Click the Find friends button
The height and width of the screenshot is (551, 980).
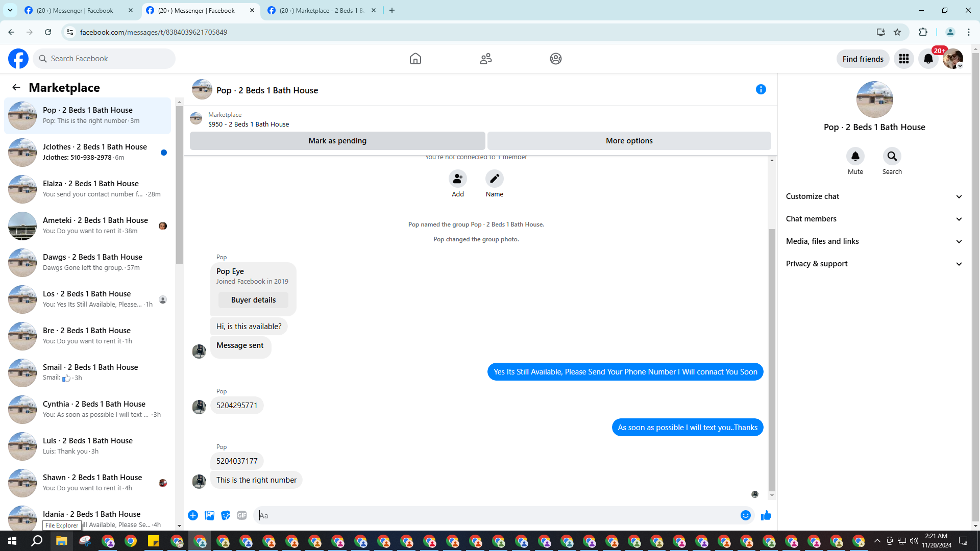click(x=863, y=59)
